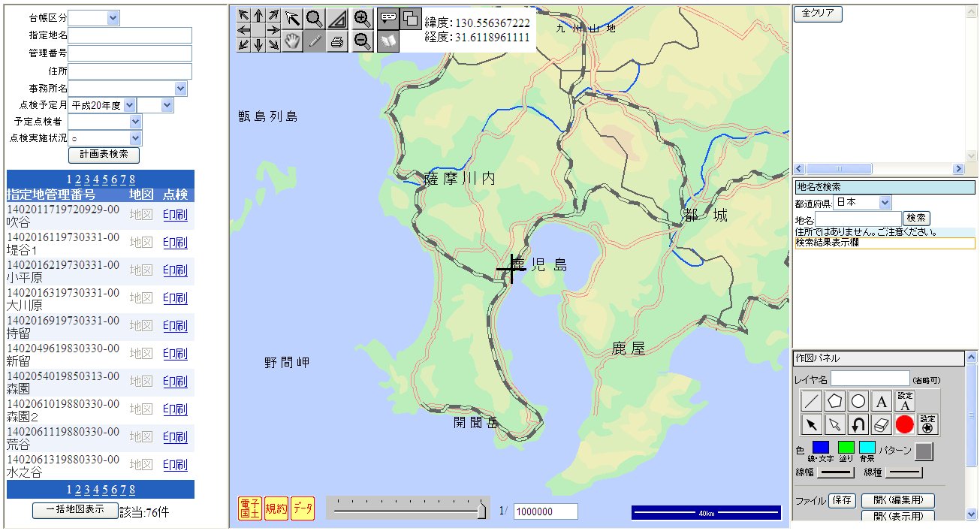Click the 地名 search input field
Image resolution: width=980 pixels, height=531 pixels.
pos(858,219)
